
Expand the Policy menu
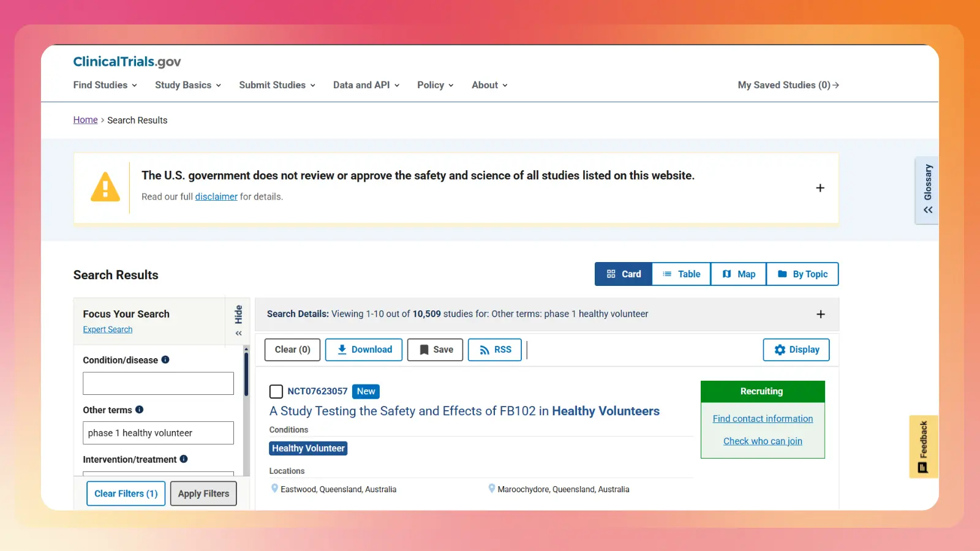point(435,85)
